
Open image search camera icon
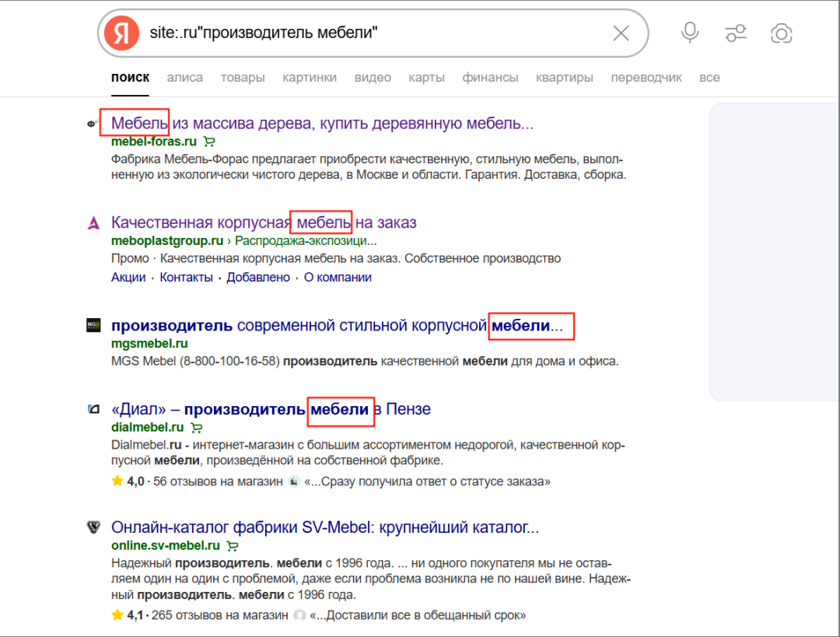tap(781, 33)
